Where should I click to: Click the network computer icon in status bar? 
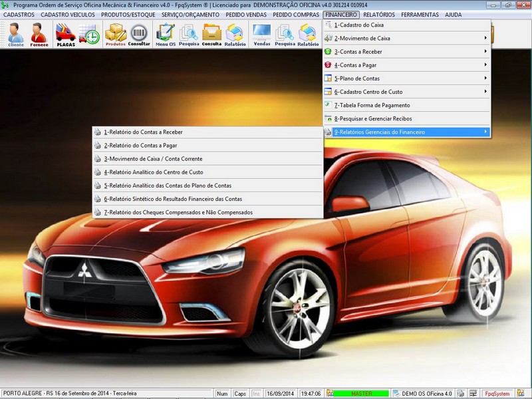pyautogui.click(x=473, y=394)
